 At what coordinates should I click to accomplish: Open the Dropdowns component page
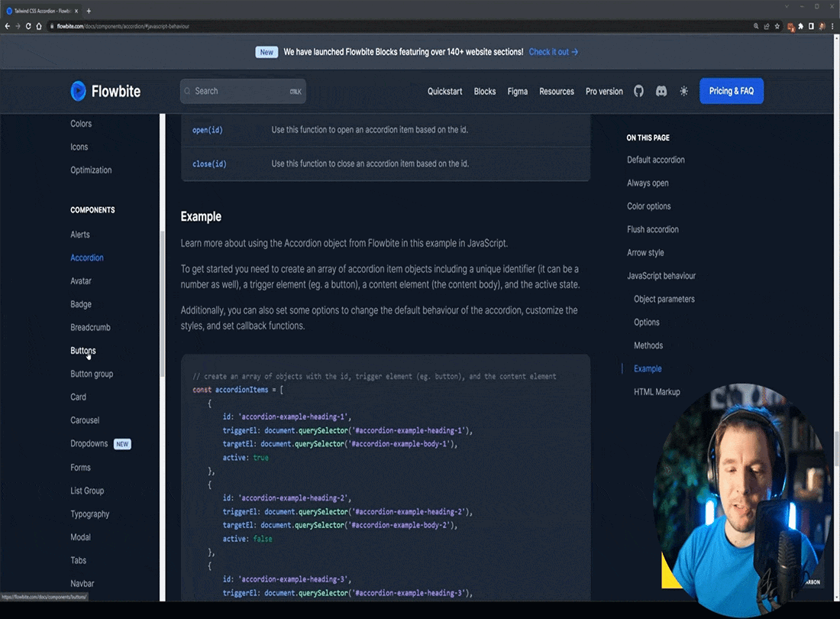click(89, 443)
